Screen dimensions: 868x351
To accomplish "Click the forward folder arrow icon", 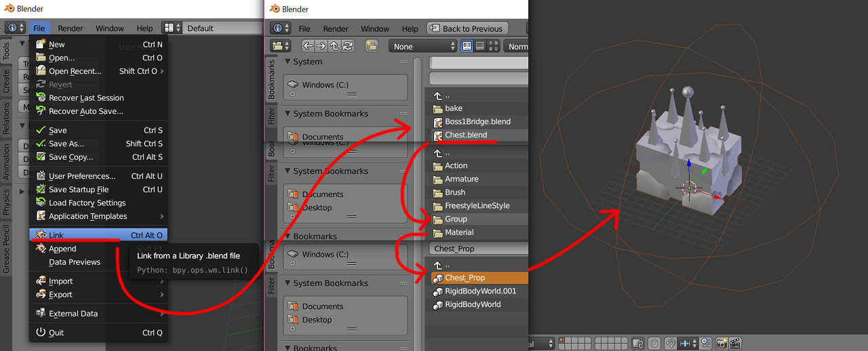I will pos(321,46).
